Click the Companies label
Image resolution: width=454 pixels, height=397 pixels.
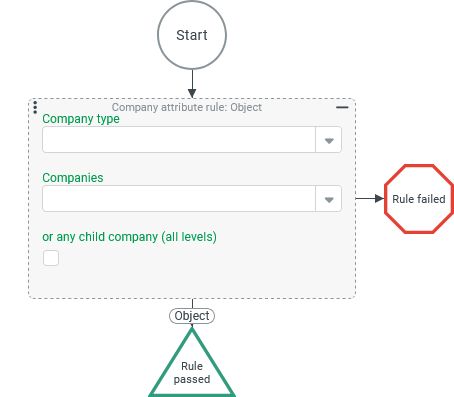click(73, 178)
